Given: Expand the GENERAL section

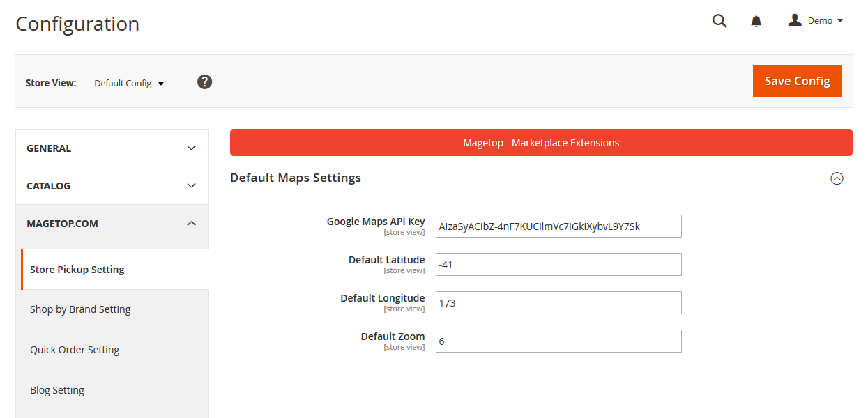Looking at the screenshot, I should pyautogui.click(x=112, y=148).
